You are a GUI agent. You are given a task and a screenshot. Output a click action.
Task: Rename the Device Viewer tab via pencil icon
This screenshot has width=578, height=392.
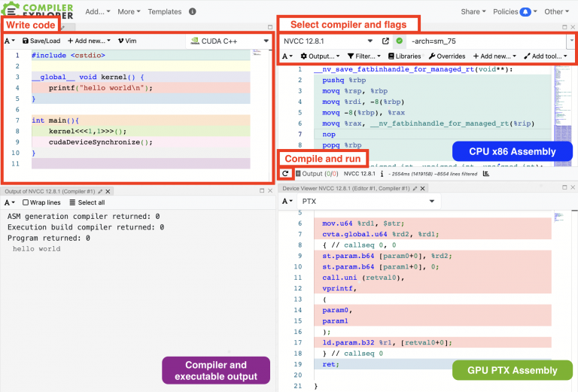[x=415, y=188]
